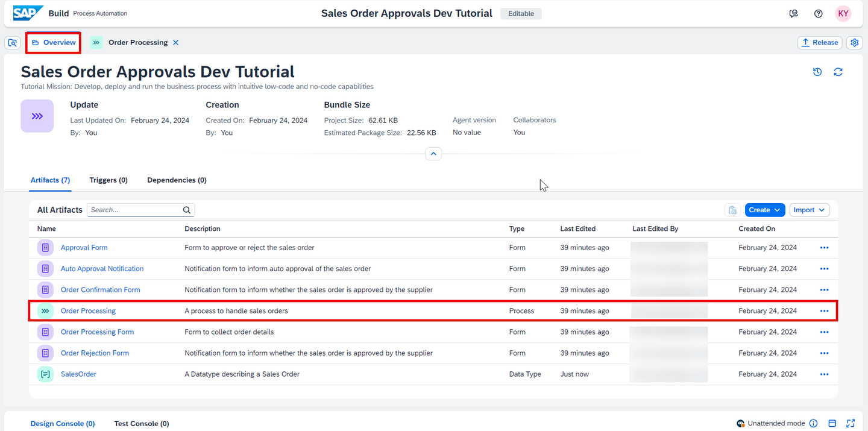Image resolution: width=868 pixels, height=431 pixels.
Task: Open the Test Console (0) tab
Action: coord(142,424)
